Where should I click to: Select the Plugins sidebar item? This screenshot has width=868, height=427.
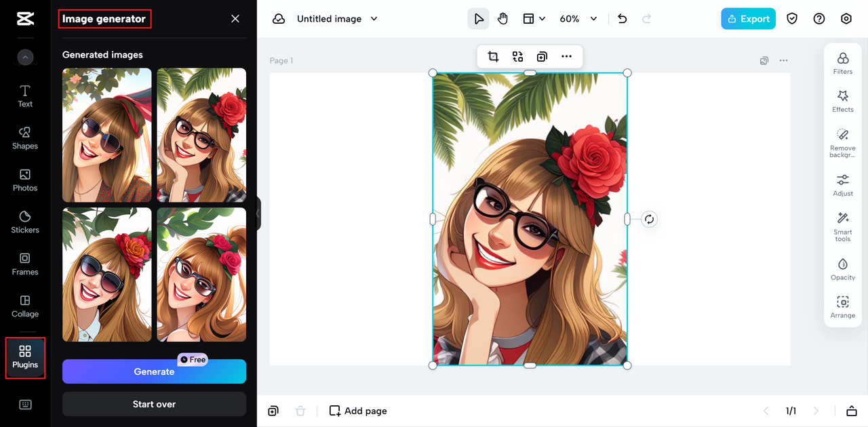(x=25, y=358)
